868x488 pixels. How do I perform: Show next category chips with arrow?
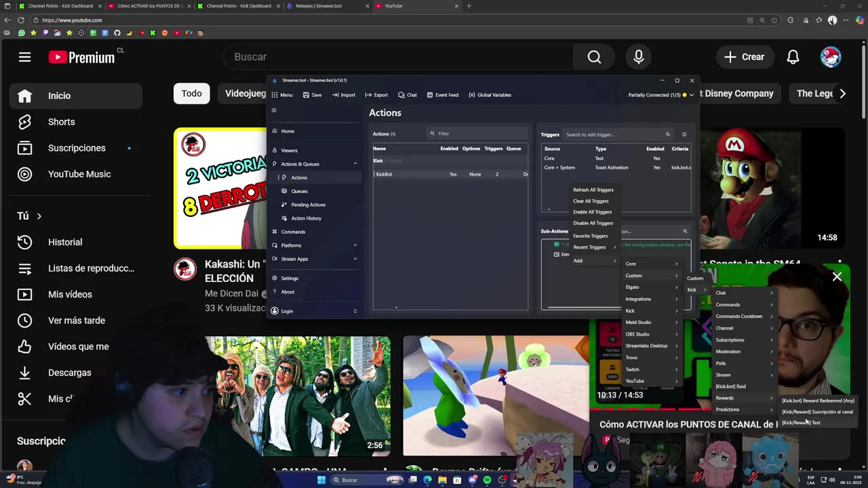point(842,94)
